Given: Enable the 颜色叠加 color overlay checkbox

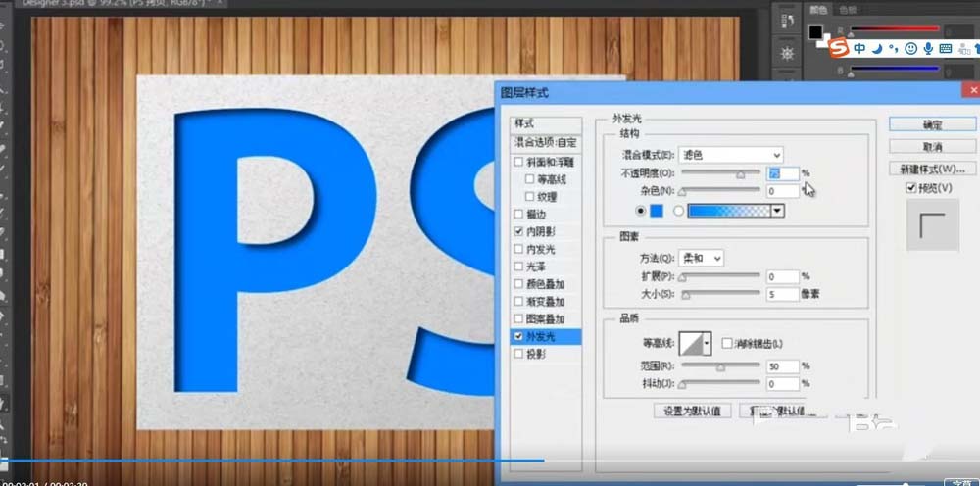Looking at the screenshot, I should 518,284.
